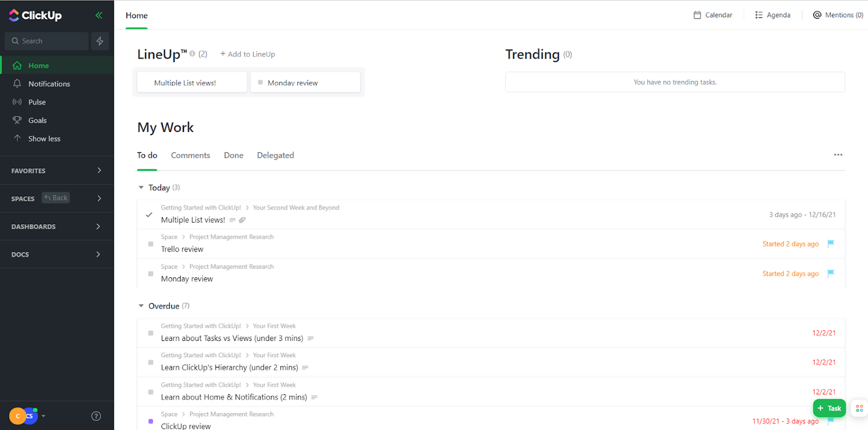Open Calendar view icon in header
The width and height of the screenshot is (868, 430).
point(697,15)
